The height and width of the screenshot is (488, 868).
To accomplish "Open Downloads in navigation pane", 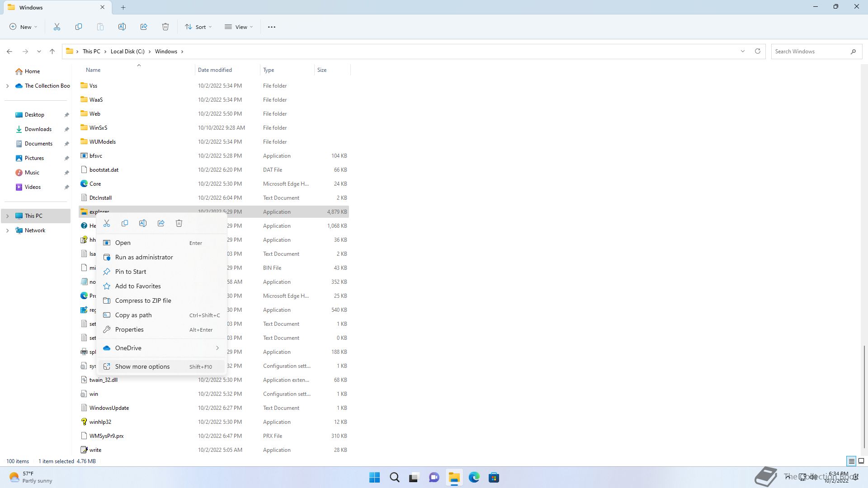I will click(36, 129).
